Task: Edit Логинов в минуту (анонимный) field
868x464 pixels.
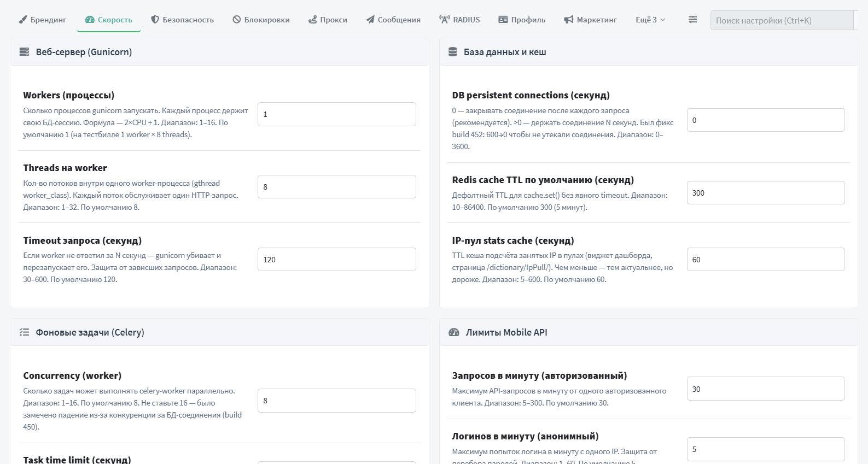Action: (766, 449)
